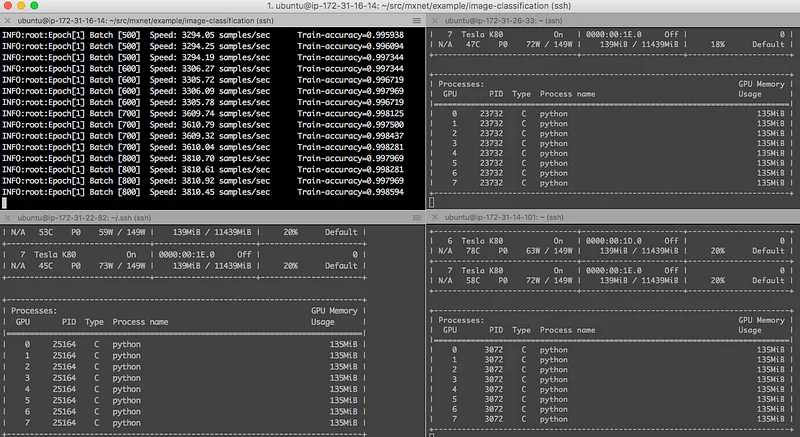This screenshot has width=800, height=437.
Task: Click the prompt cursor in the ip-172-31-26-33 pane
Action: point(432,202)
